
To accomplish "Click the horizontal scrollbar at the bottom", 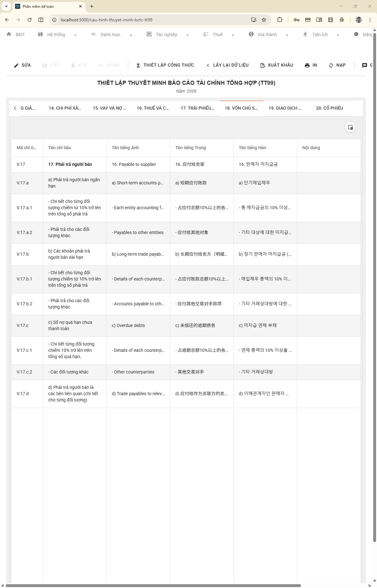I will (x=153, y=585).
